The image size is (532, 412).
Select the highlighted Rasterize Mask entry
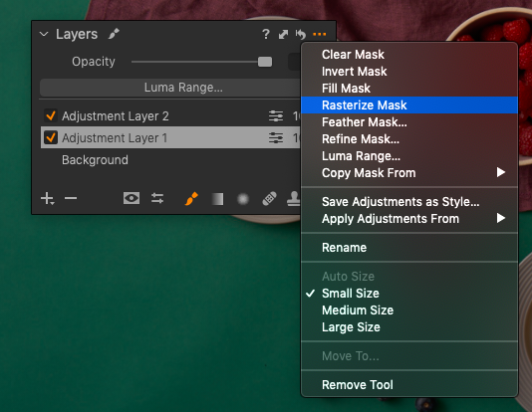click(409, 105)
